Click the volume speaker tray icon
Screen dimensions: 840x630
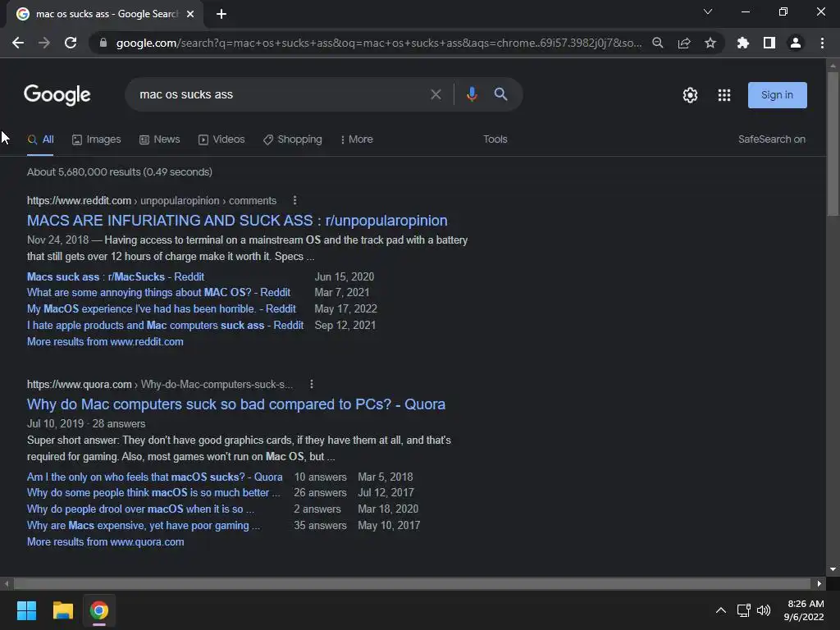764,610
